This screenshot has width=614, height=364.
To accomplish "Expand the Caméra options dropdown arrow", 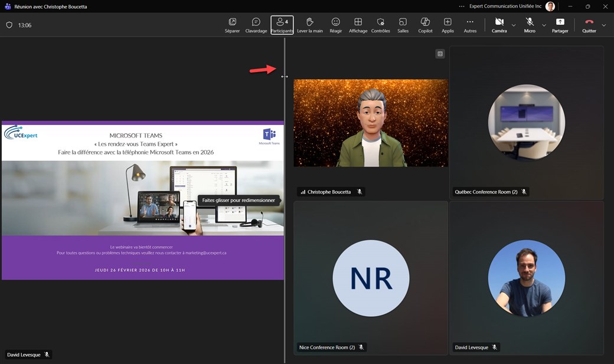I will [x=514, y=25].
